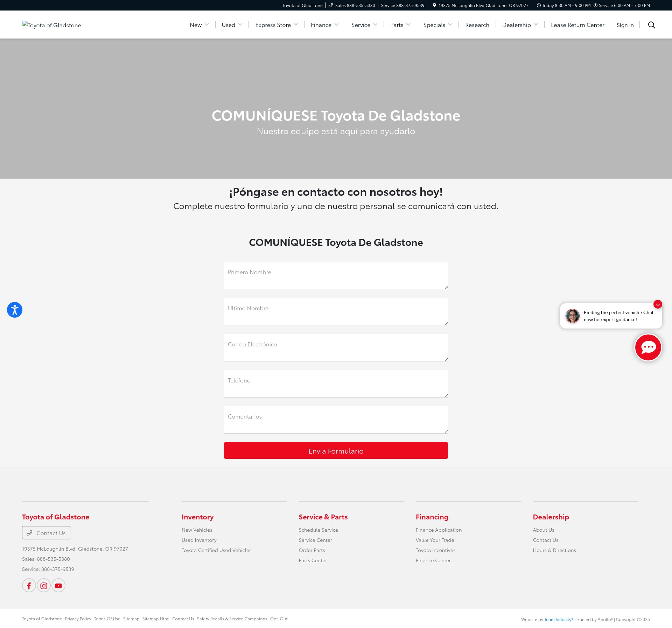
Task: Focus the Comentarios text area
Action: [336, 420]
